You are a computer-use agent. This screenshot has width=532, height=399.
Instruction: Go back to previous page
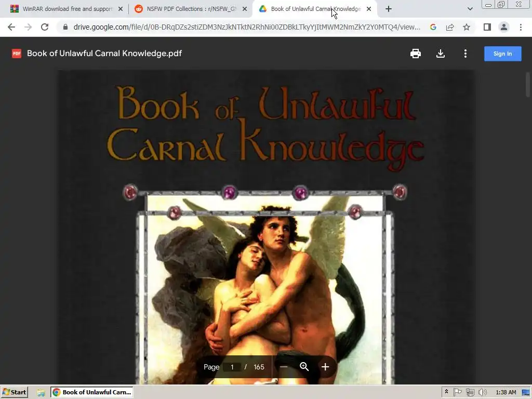[x=11, y=27]
